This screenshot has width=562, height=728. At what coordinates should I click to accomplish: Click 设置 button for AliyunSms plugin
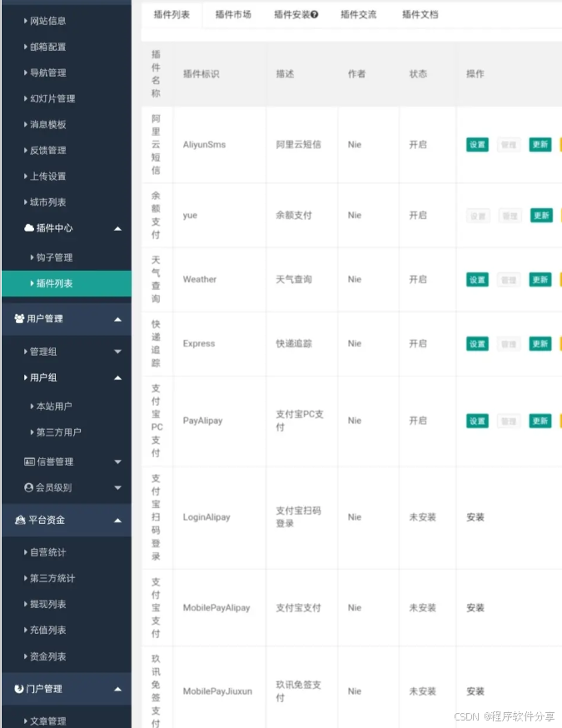[477, 145]
